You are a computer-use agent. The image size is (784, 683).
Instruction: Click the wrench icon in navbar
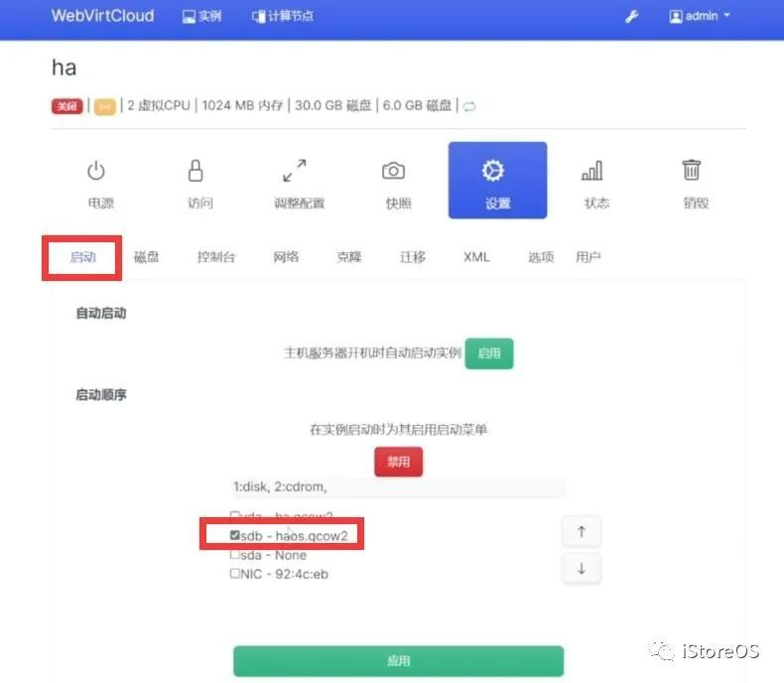point(631,17)
